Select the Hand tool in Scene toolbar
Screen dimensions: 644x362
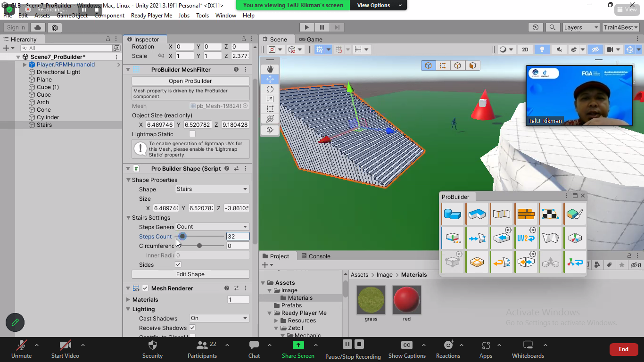[x=270, y=69]
